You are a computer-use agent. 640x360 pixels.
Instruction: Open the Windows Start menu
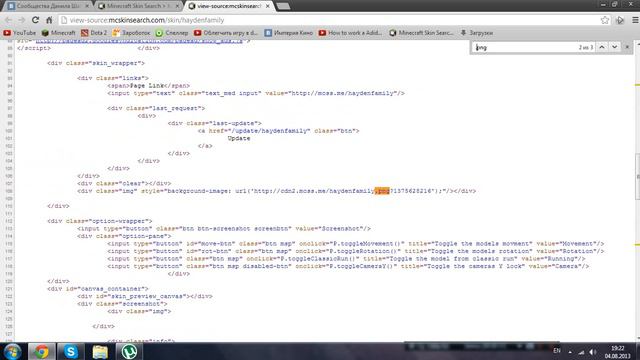point(13,351)
